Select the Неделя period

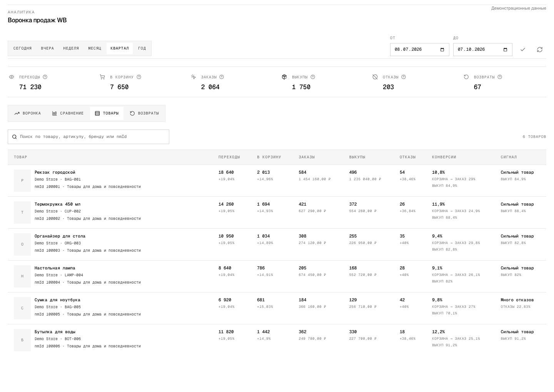tap(71, 48)
